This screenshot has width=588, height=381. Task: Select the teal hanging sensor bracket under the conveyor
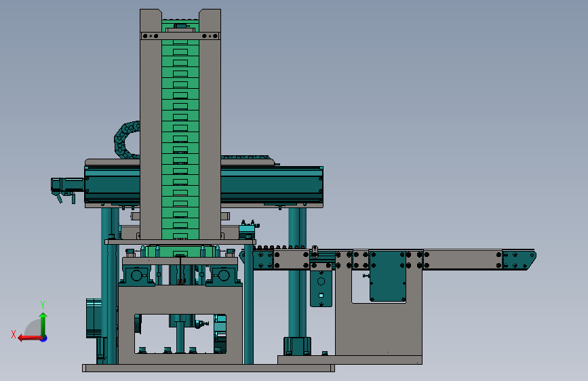click(321, 287)
